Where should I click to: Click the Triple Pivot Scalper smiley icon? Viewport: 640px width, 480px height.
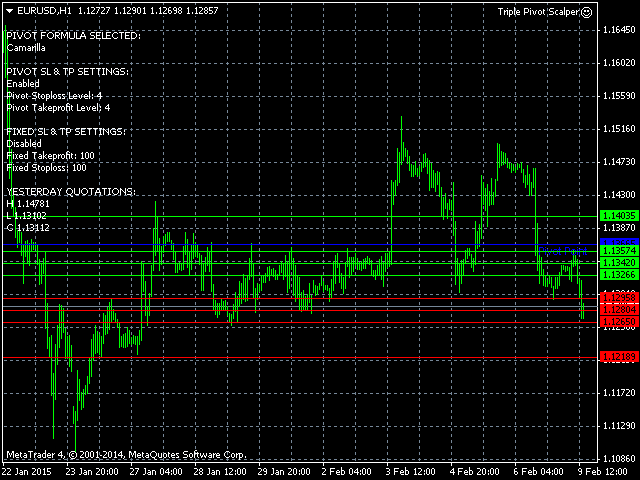pos(587,12)
